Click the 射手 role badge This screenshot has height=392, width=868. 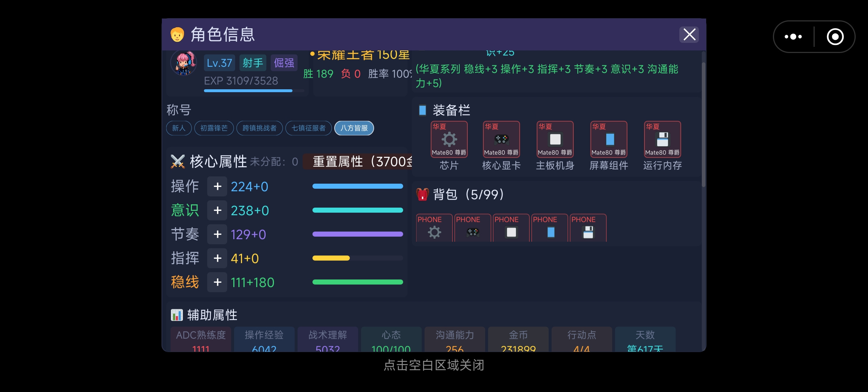pos(253,63)
